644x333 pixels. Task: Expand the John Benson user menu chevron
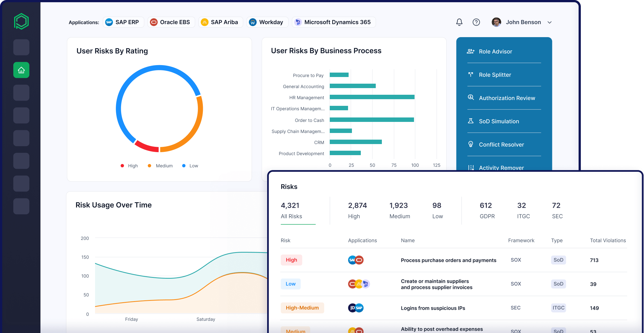(550, 22)
